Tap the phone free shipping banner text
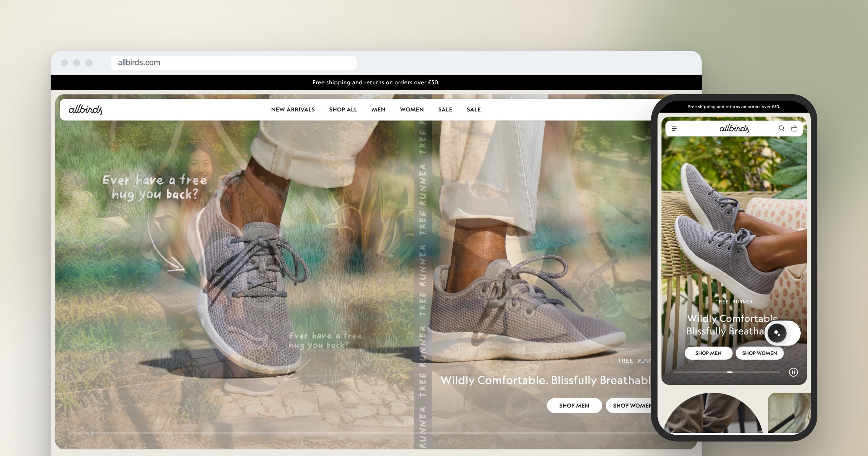This screenshot has height=456, width=868. tap(734, 107)
